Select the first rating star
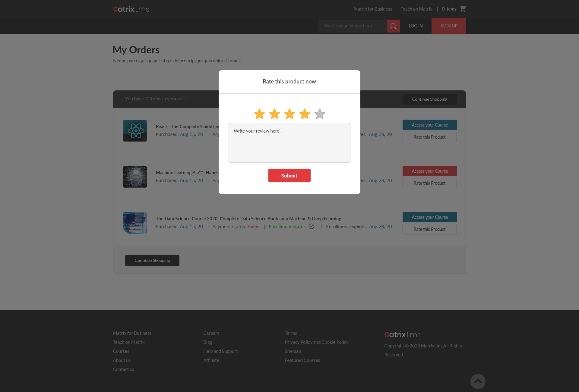579x392 pixels. pyautogui.click(x=259, y=114)
